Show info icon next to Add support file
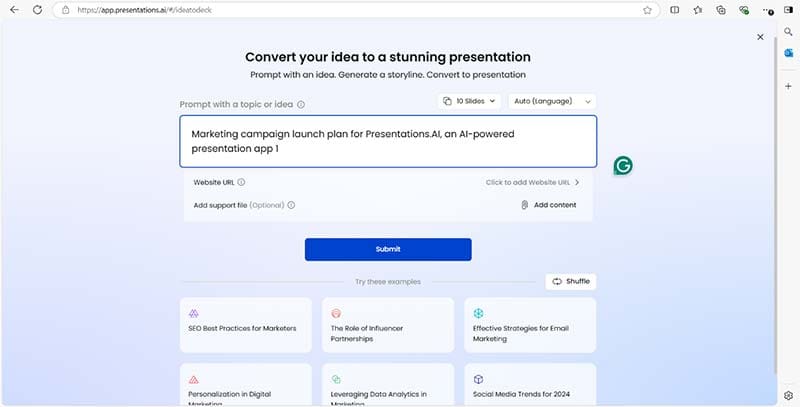Viewport: 800px width, 407px height. pyautogui.click(x=291, y=205)
